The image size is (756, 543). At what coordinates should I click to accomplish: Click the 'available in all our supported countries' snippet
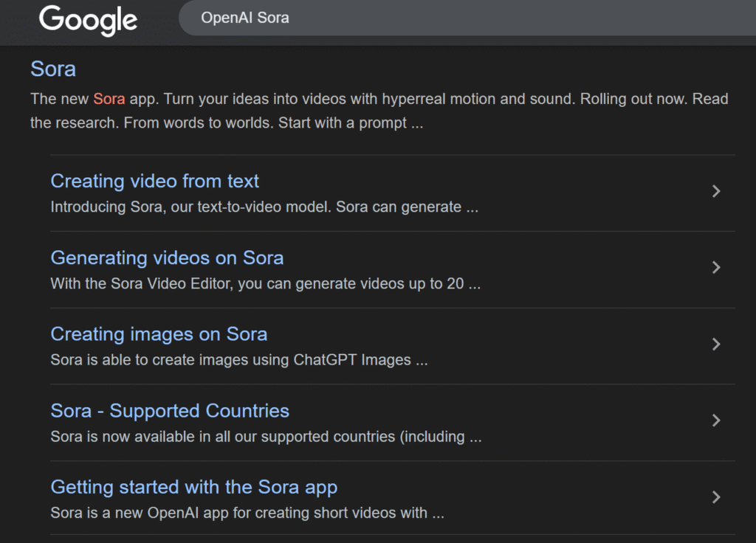[x=266, y=437]
